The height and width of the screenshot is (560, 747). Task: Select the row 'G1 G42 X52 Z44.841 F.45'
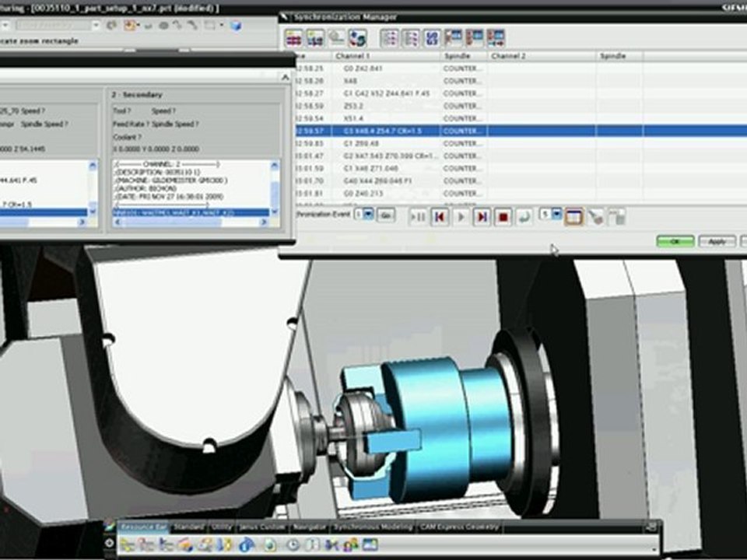coord(521,94)
